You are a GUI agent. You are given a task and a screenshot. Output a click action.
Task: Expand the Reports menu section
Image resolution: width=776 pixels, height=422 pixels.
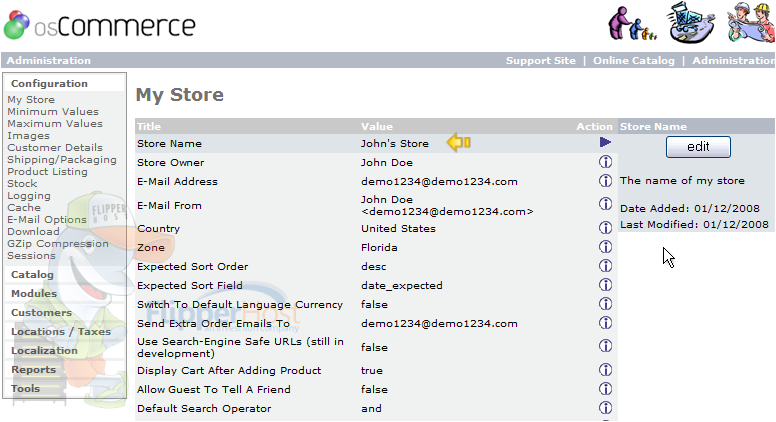click(33, 370)
